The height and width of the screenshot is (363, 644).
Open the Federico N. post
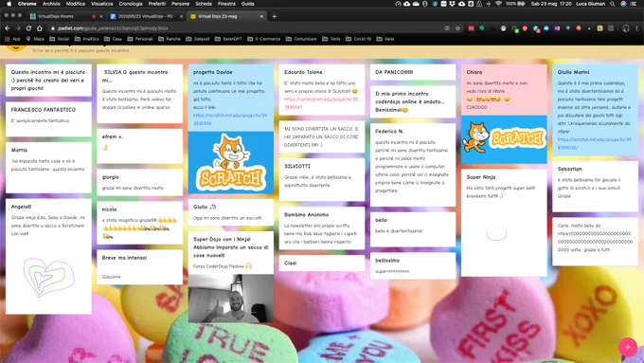coord(413,164)
